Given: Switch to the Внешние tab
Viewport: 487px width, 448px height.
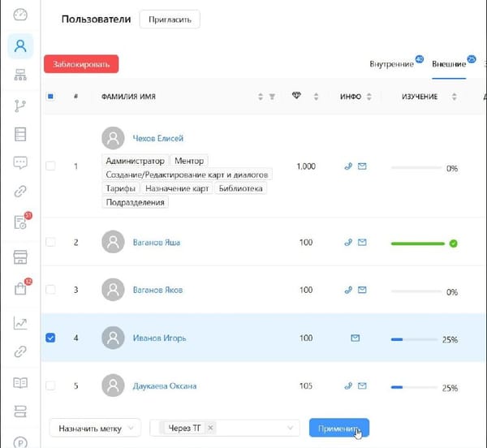Looking at the screenshot, I should point(449,64).
